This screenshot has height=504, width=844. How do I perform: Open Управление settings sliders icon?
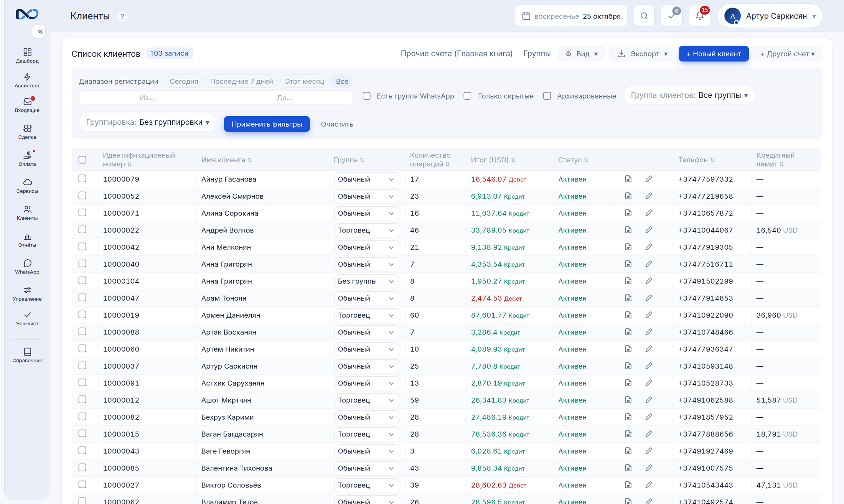pyautogui.click(x=27, y=293)
